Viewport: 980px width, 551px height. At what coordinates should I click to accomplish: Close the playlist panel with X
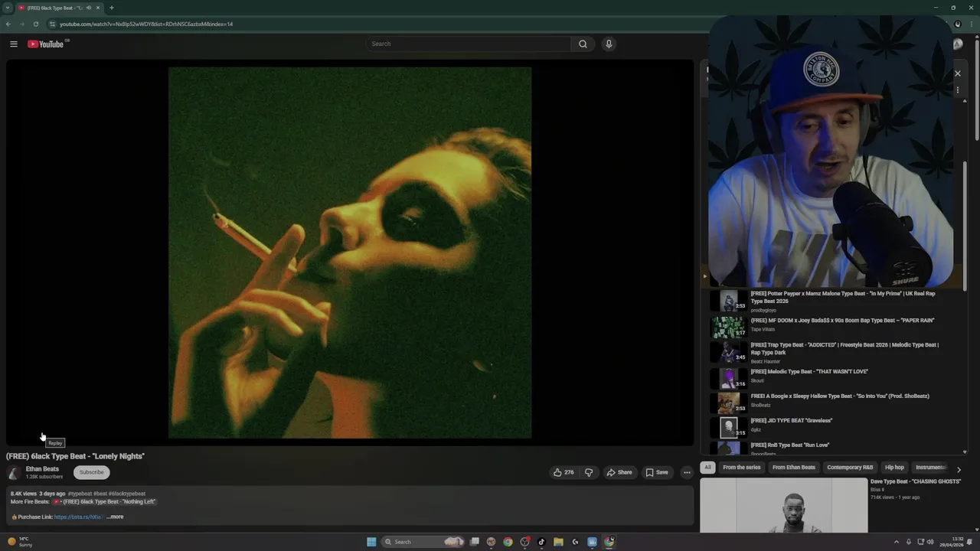click(957, 73)
